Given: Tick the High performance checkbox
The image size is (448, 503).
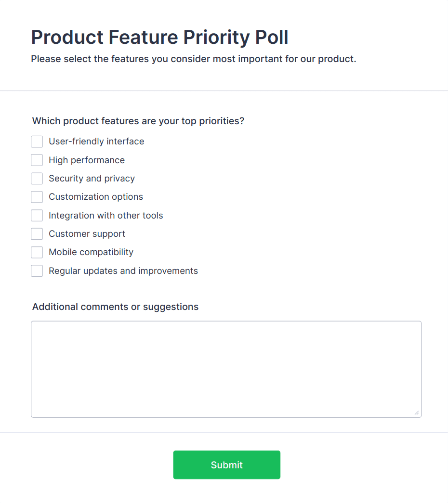Looking at the screenshot, I should point(37,160).
